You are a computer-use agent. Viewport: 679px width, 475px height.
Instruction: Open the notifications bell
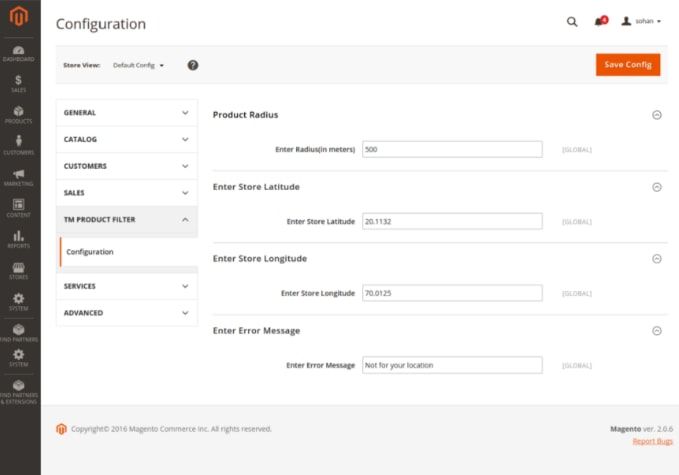599,21
